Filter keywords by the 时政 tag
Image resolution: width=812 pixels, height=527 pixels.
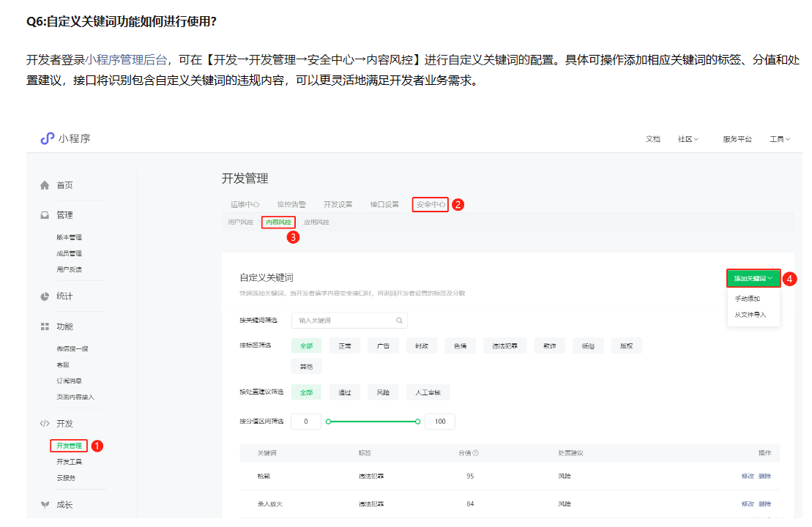[422, 345]
